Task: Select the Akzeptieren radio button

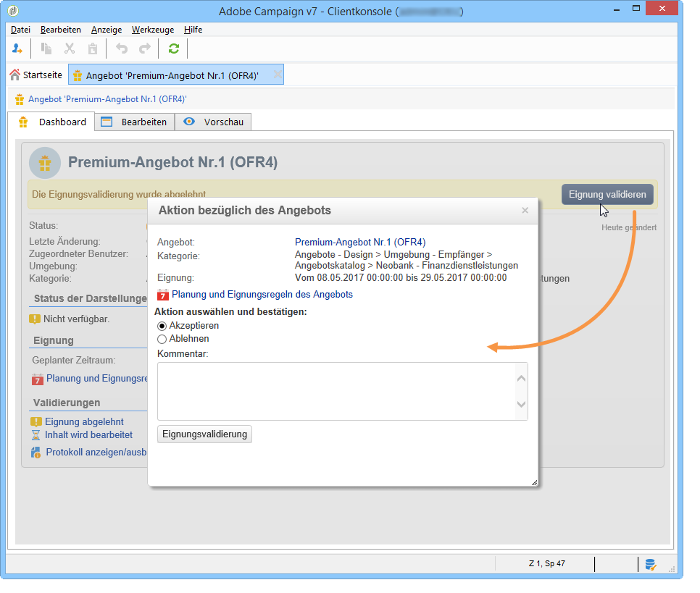Action: (x=162, y=326)
